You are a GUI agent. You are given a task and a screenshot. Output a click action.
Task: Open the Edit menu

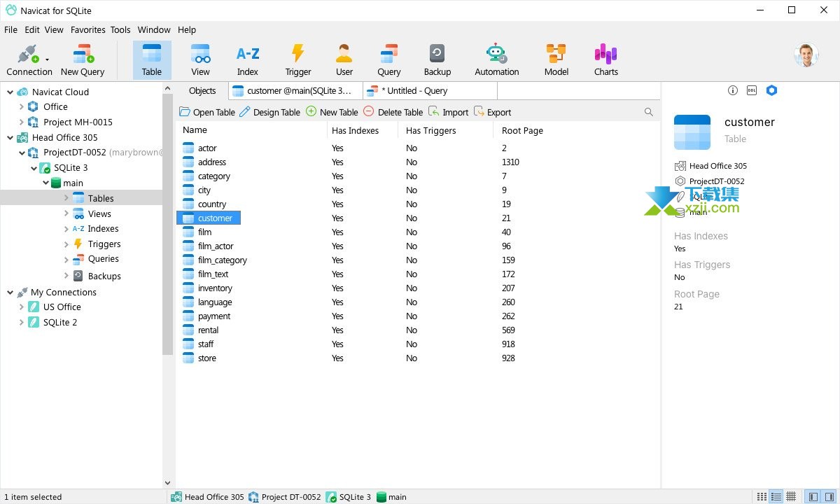tap(32, 30)
